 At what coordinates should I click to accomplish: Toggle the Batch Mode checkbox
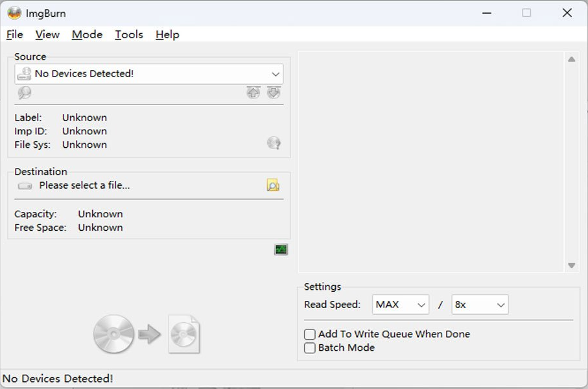310,348
